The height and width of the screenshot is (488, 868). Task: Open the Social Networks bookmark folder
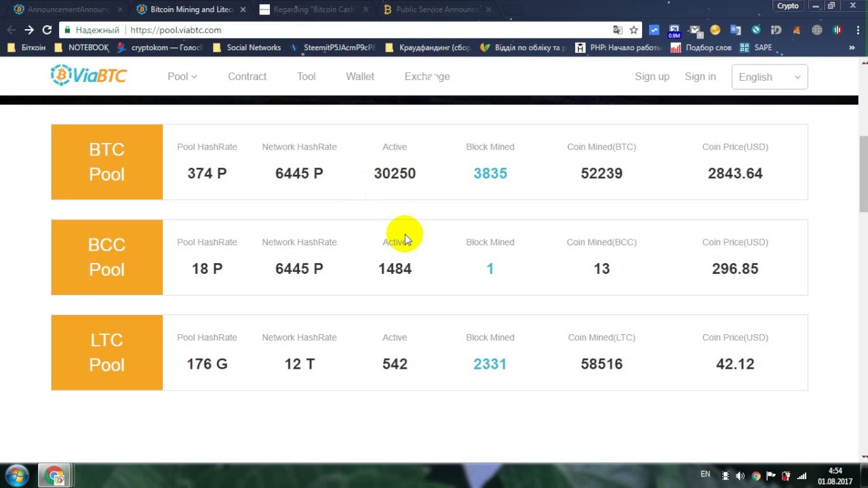click(246, 47)
